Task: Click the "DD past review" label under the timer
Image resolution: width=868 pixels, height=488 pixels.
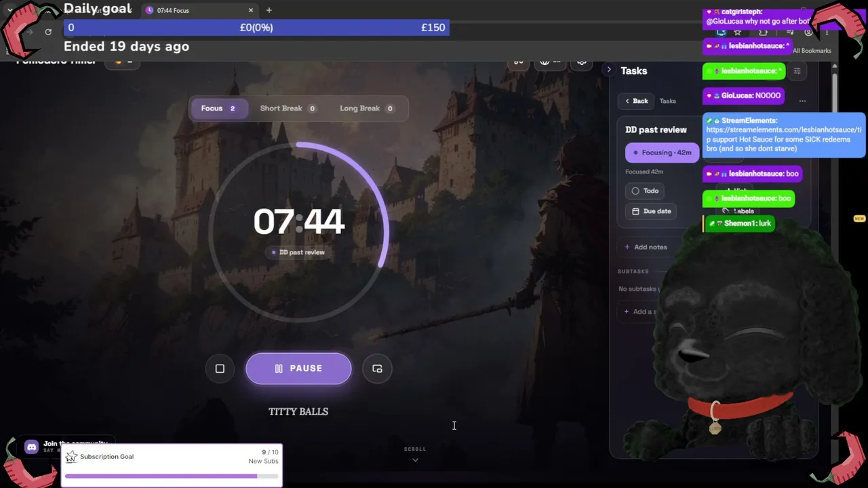Action: point(298,252)
